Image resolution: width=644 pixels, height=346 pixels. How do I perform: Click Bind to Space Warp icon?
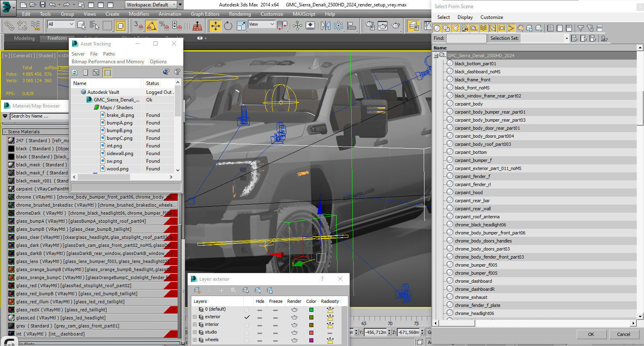(x=35, y=26)
